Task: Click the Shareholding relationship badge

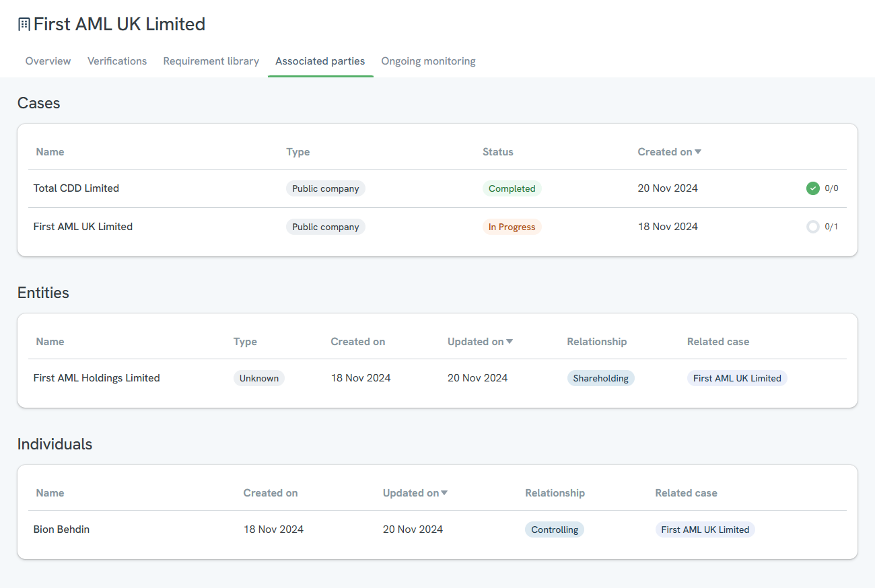Action: [x=600, y=378]
